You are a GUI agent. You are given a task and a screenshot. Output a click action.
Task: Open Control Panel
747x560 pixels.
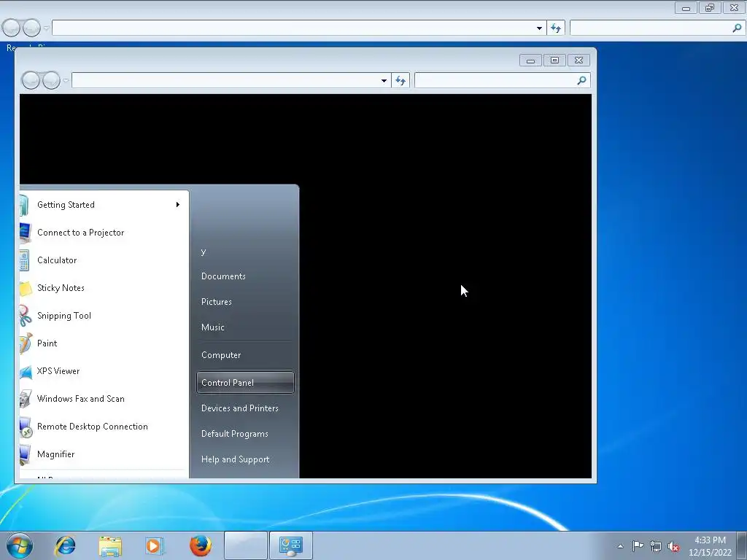point(245,382)
